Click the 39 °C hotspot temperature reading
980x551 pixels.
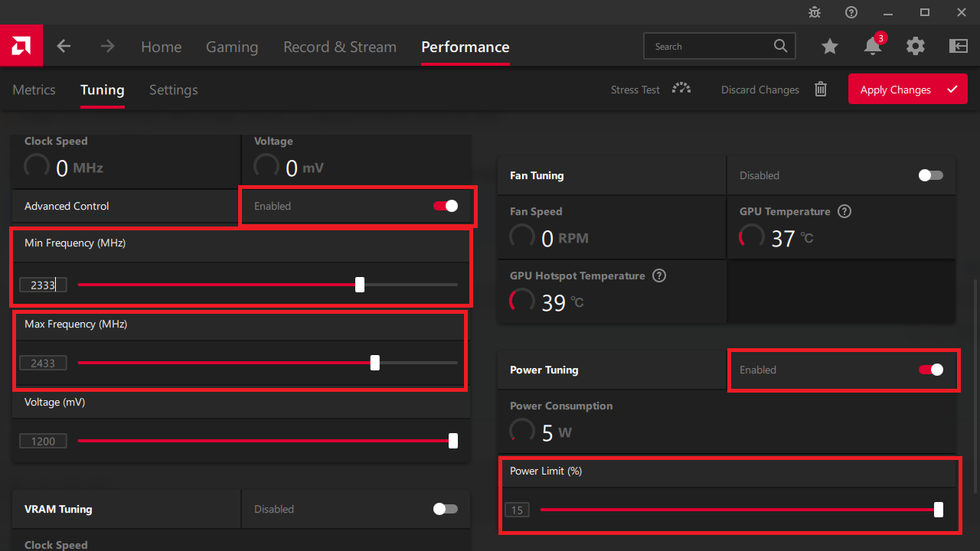563,302
